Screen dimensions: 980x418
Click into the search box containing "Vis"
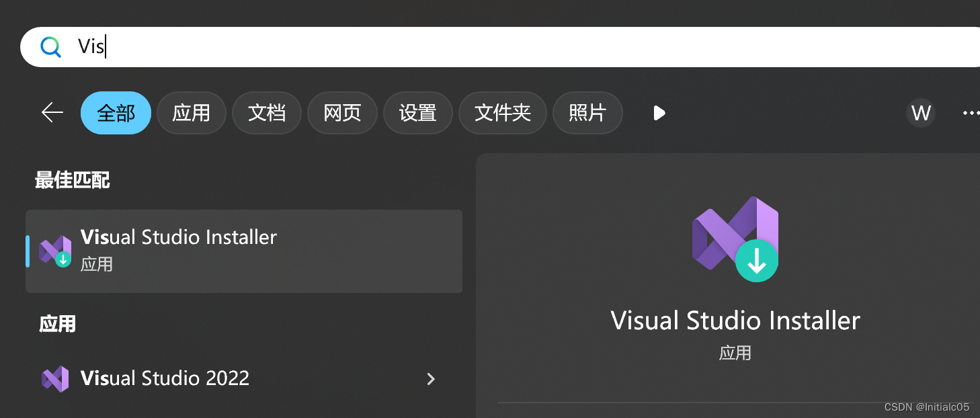500,47
